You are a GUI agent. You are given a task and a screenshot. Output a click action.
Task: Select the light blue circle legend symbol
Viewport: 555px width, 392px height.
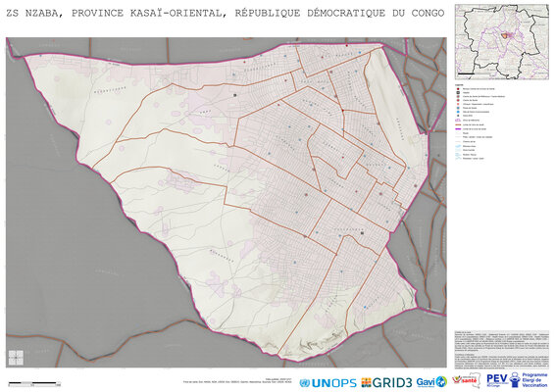coord(458,112)
